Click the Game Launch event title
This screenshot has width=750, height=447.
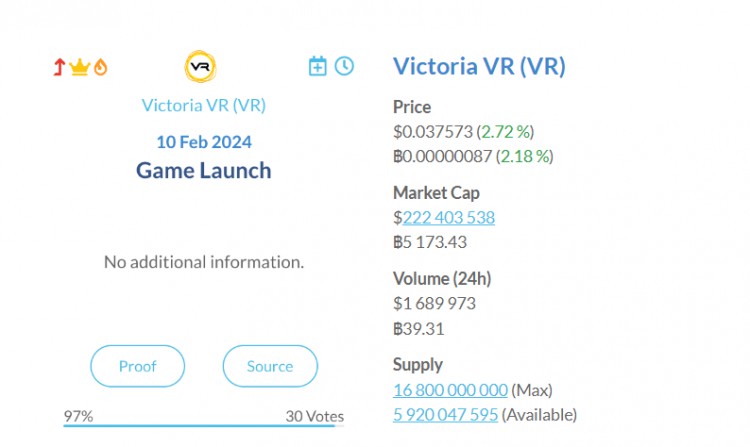pos(204,170)
